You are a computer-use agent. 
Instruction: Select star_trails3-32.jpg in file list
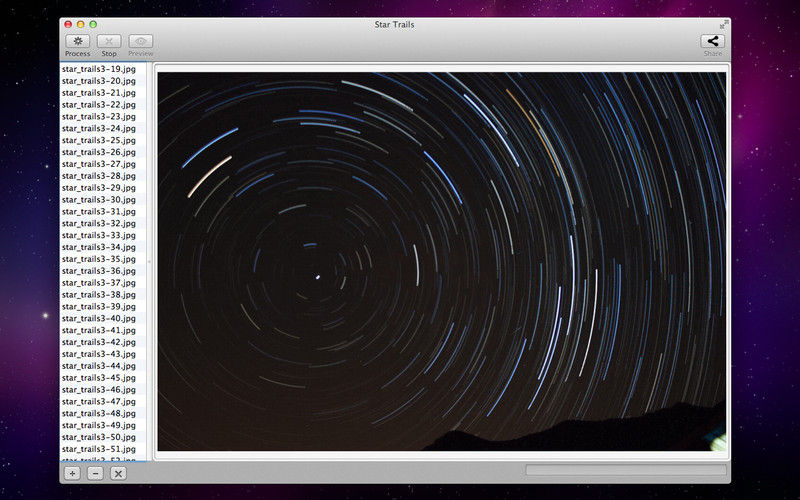coord(103,223)
